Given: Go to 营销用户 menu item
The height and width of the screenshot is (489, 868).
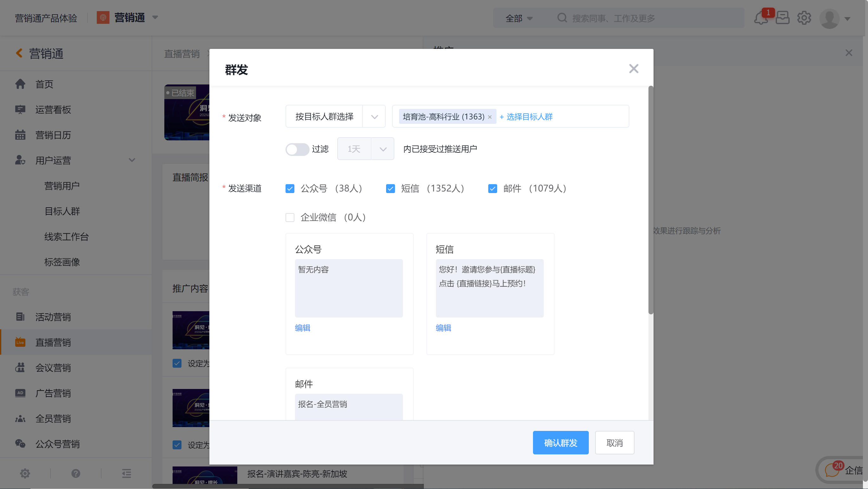Looking at the screenshot, I should [x=62, y=186].
